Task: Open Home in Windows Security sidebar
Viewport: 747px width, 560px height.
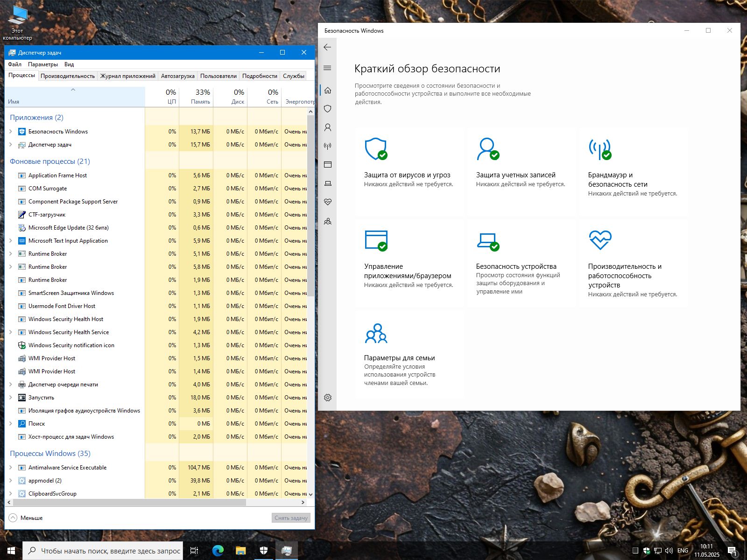Action: 327,90
